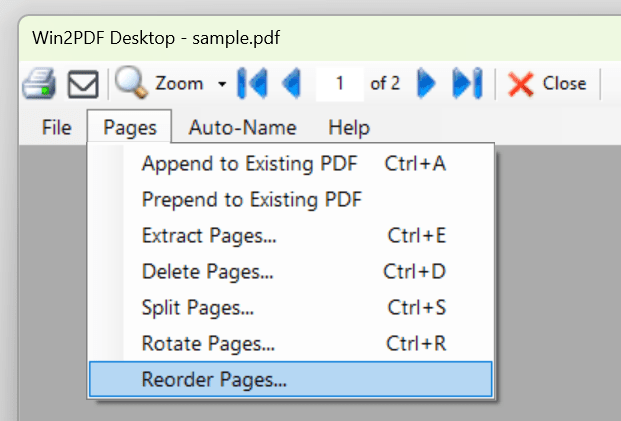621x421 pixels.
Task: Click the printer icon in toolbar
Action: (39, 84)
